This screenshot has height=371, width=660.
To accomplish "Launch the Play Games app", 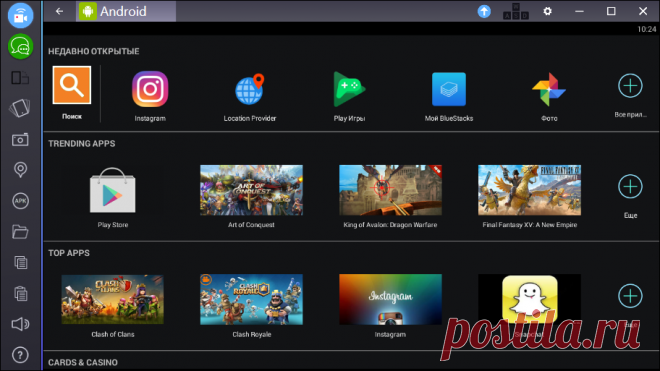I will pyautogui.click(x=349, y=89).
